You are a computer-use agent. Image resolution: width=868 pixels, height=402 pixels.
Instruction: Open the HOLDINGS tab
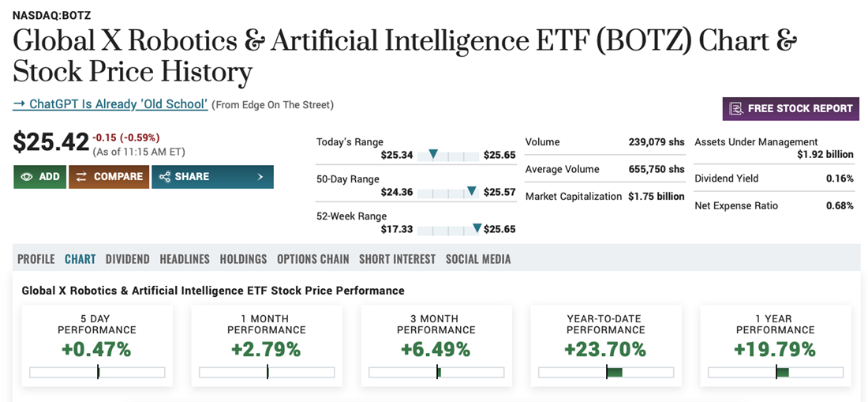243,259
